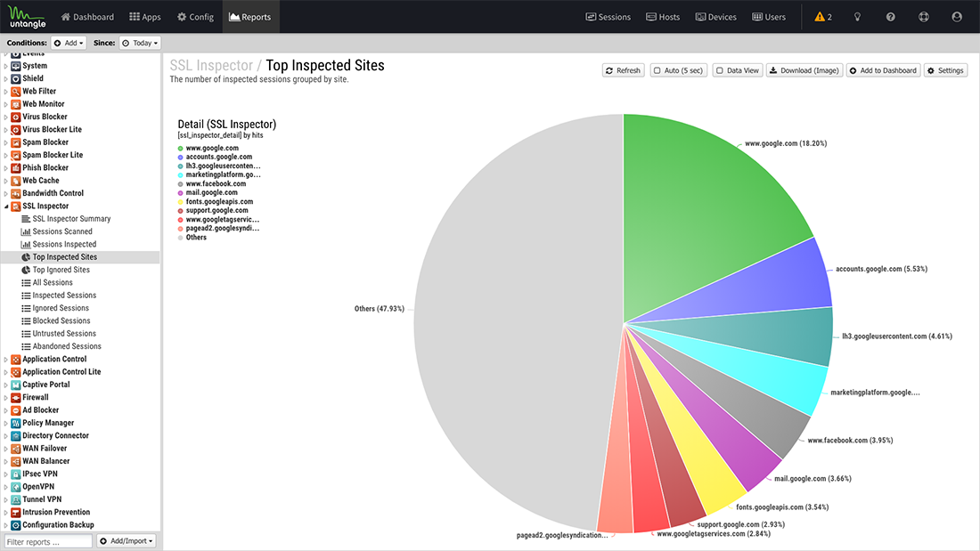Viewport: 980px width, 551px height.
Task: Click the Refresh button
Action: [x=623, y=70]
